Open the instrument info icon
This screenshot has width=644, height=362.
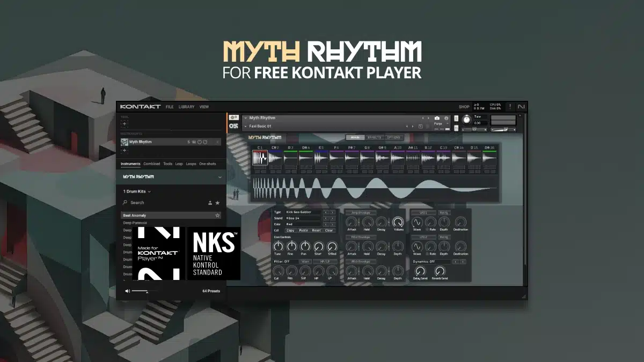446,118
